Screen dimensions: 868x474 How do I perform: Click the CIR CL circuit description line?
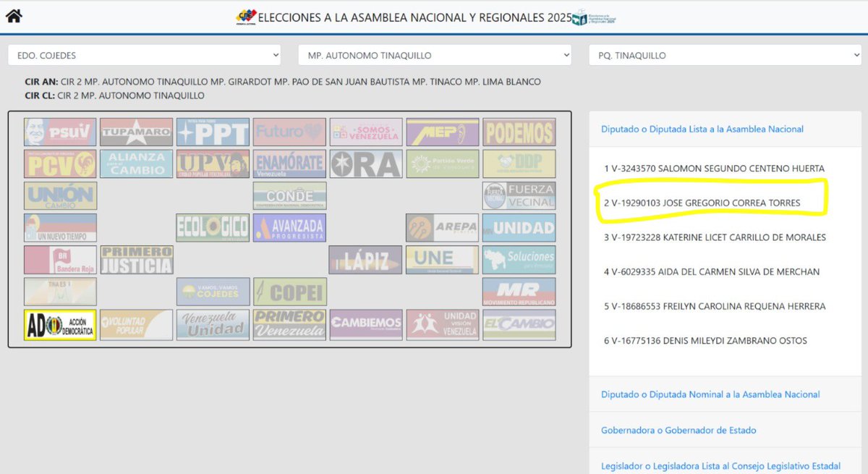point(114,96)
